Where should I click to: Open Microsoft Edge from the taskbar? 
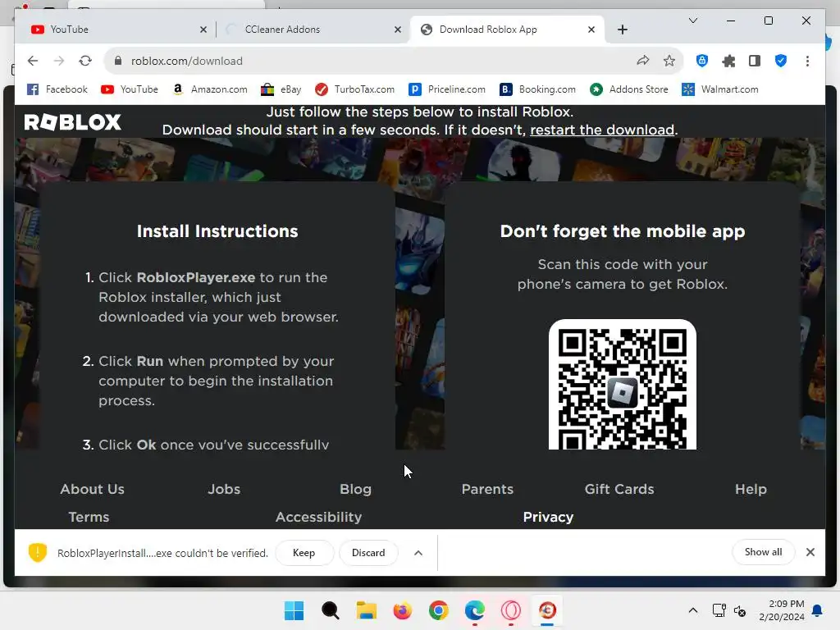pyautogui.click(x=475, y=610)
